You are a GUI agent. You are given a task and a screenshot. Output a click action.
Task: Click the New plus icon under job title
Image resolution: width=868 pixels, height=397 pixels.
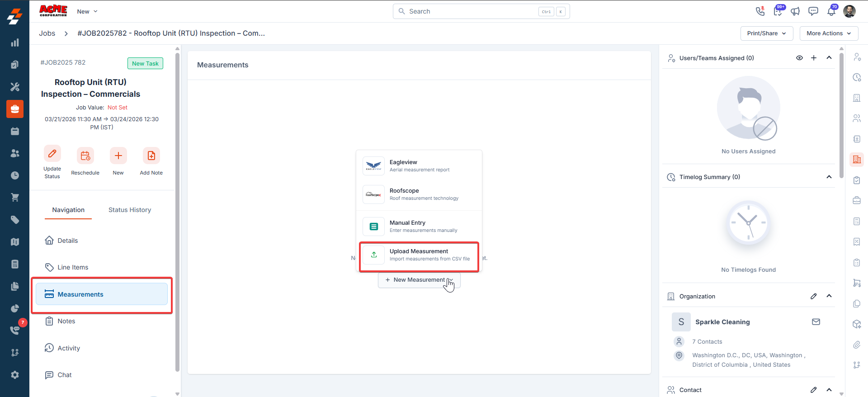tap(118, 156)
